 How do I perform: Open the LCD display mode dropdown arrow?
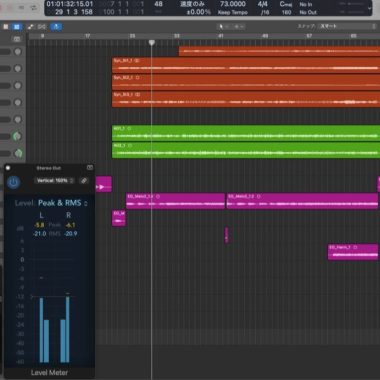[x=369, y=8]
